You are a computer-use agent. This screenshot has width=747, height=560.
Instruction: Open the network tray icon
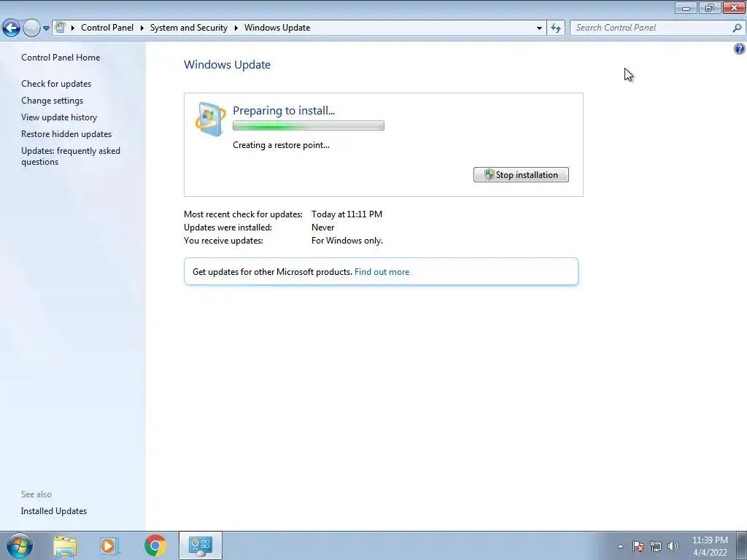[656, 546]
